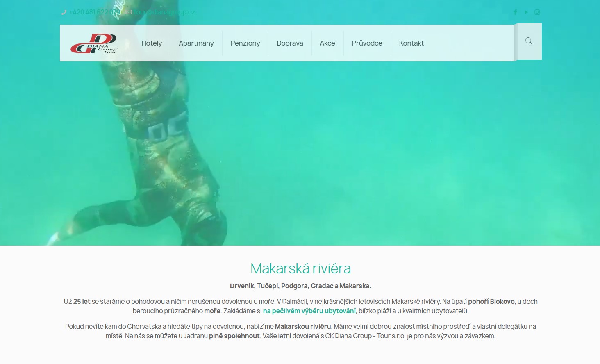
Task: Select Průvodce in the navigation bar
Action: click(367, 43)
